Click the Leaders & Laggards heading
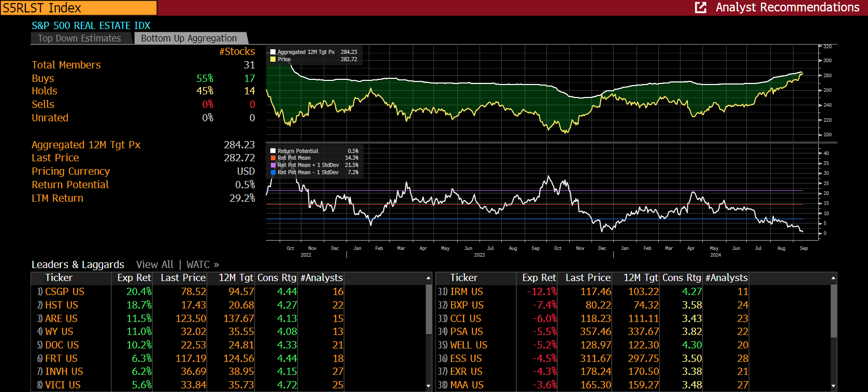This screenshot has height=392, width=868. (x=78, y=265)
